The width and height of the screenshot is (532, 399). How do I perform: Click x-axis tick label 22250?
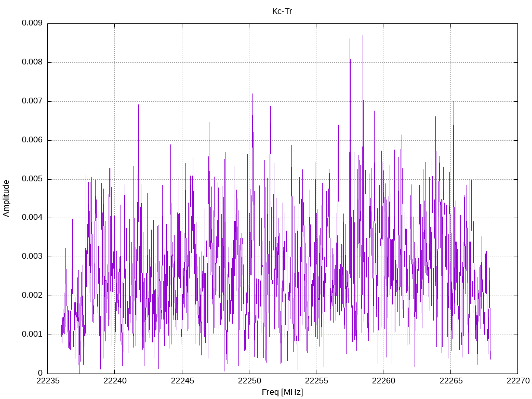coord(249,381)
